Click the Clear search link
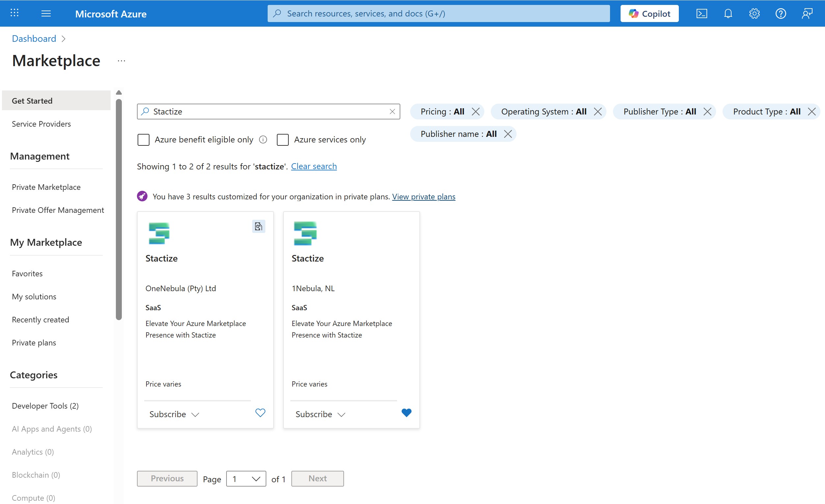825x504 pixels. [314, 166]
